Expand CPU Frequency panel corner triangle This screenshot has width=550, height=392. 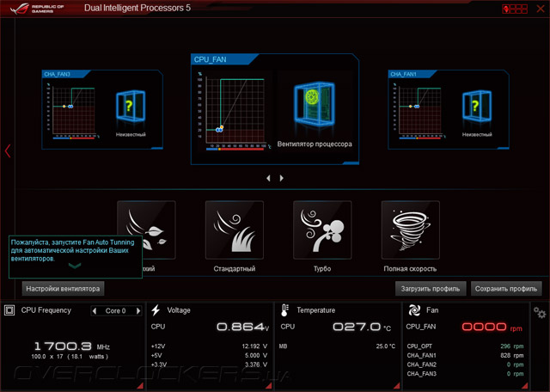click(140, 386)
